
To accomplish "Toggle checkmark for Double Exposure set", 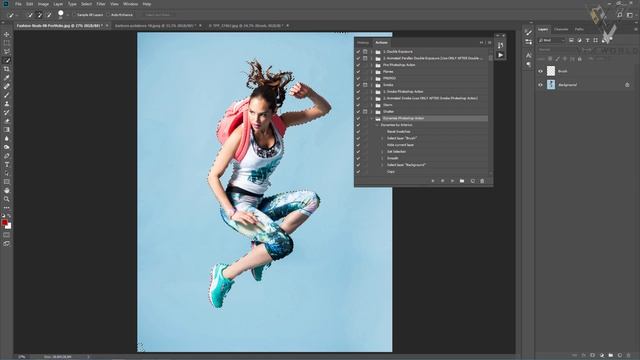I will pyautogui.click(x=358, y=52).
